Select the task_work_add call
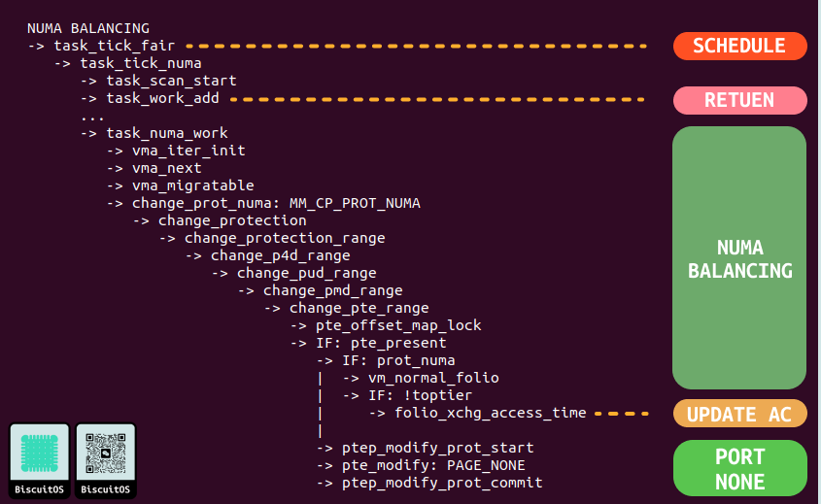The image size is (821, 504). point(162,98)
